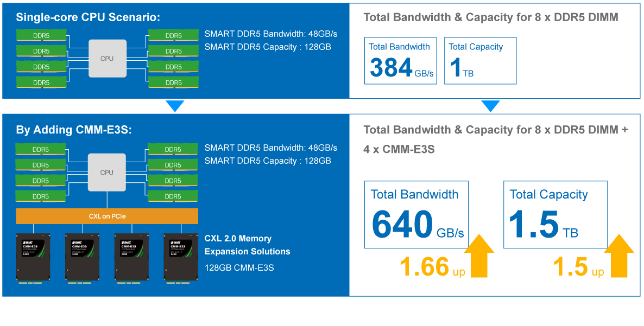Click the "Total Bandwidth 384 GB/s" box
644x326 pixels.
click(x=400, y=61)
